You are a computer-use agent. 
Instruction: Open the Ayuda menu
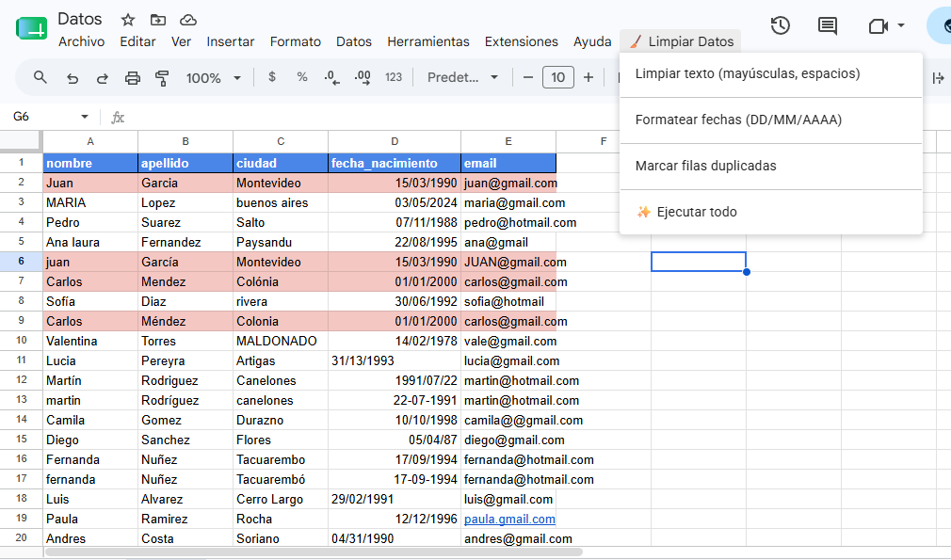pos(592,41)
